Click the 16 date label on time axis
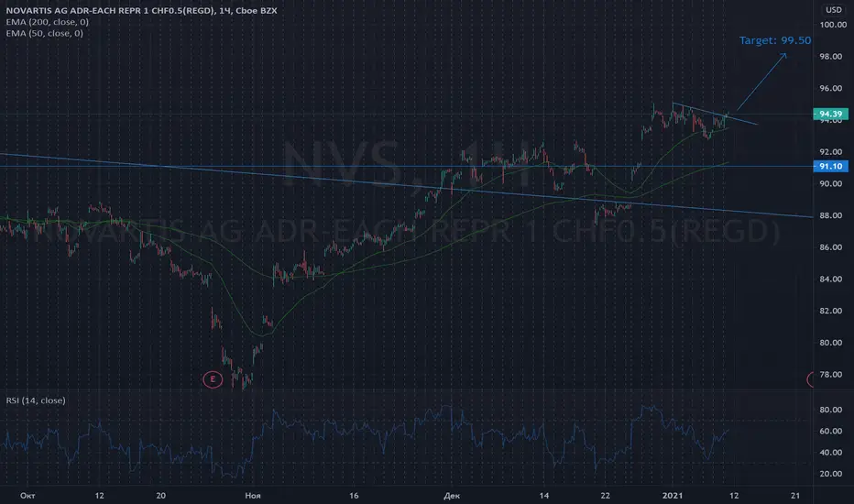 pos(354,495)
